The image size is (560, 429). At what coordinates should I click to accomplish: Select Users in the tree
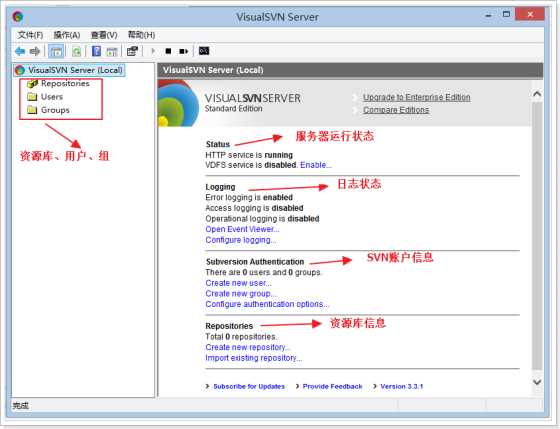[x=52, y=97]
